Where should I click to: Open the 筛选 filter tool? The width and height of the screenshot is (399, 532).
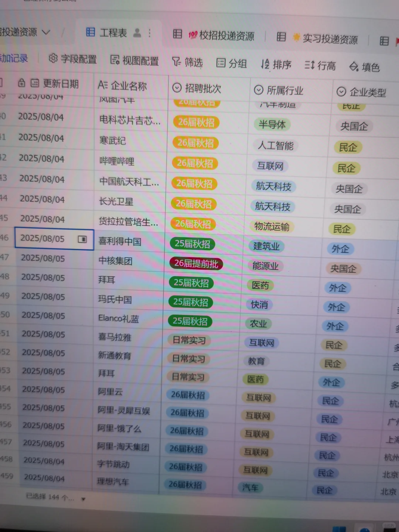[x=187, y=62]
